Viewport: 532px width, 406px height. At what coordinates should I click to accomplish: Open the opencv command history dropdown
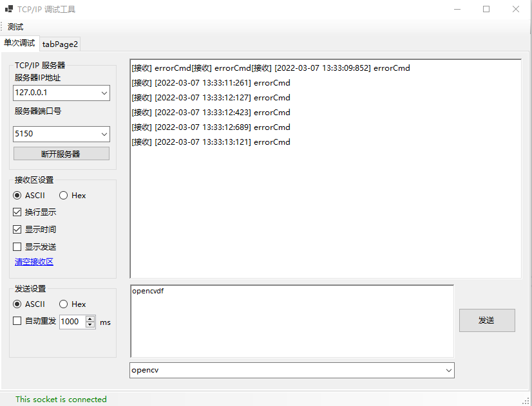click(448, 371)
